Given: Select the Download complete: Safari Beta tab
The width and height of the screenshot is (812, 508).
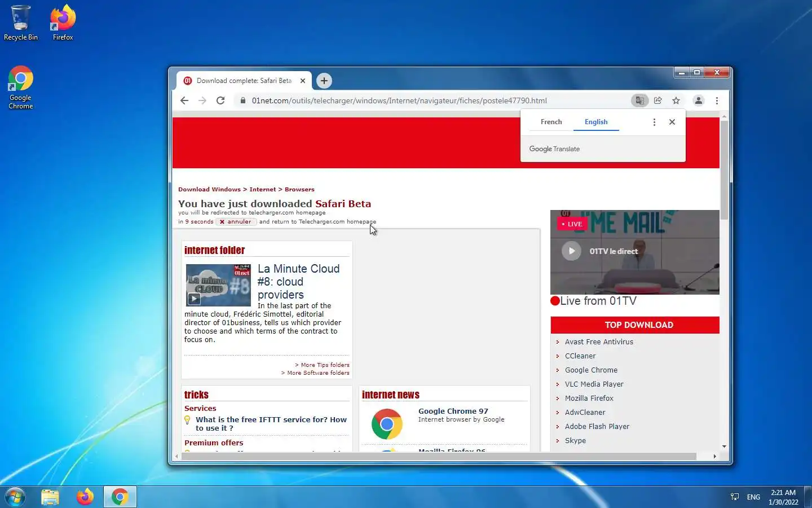Looking at the screenshot, I should tap(244, 81).
